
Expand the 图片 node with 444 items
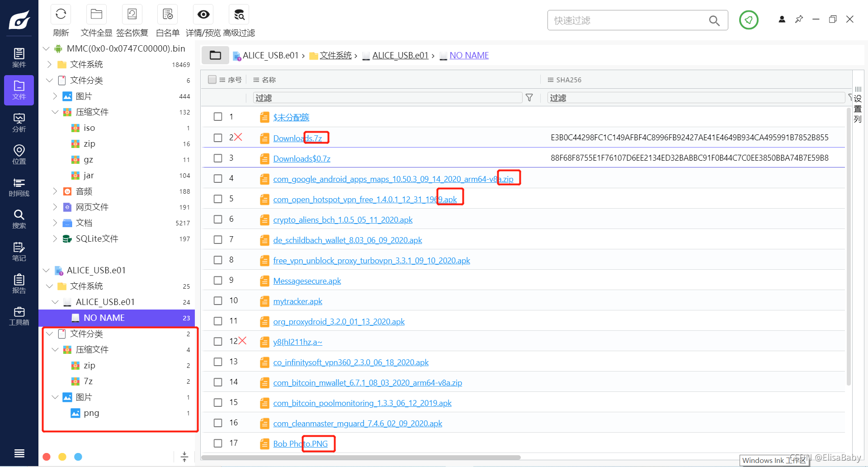(x=55, y=96)
